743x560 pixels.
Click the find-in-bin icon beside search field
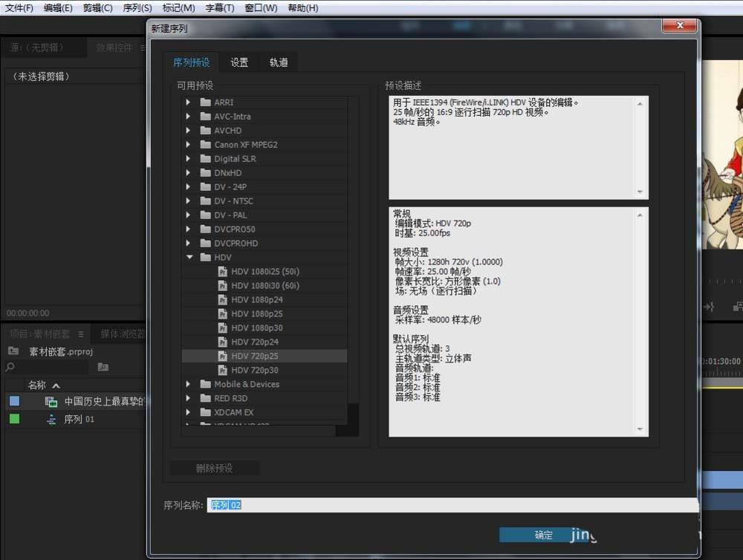[103, 367]
